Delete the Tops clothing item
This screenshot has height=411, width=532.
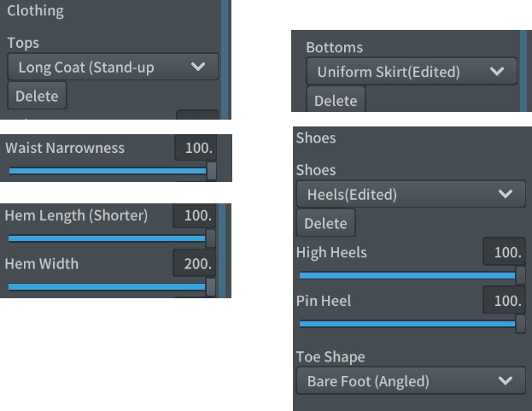pyautogui.click(x=36, y=96)
